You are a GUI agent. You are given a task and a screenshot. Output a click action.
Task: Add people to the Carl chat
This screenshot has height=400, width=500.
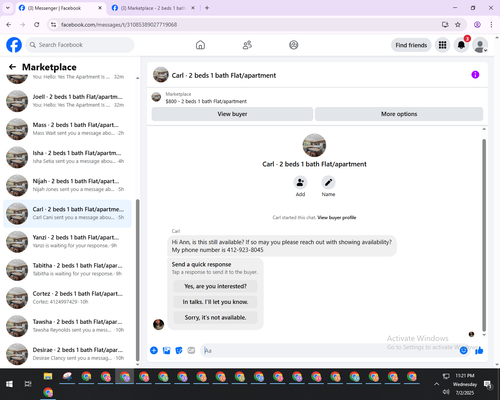[x=300, y=182]
